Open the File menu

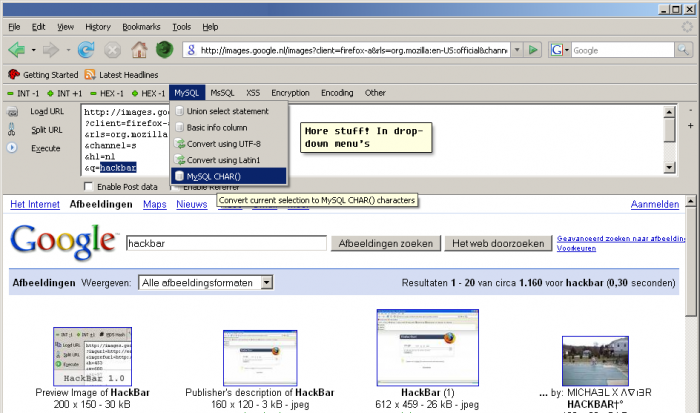point(14,27)
